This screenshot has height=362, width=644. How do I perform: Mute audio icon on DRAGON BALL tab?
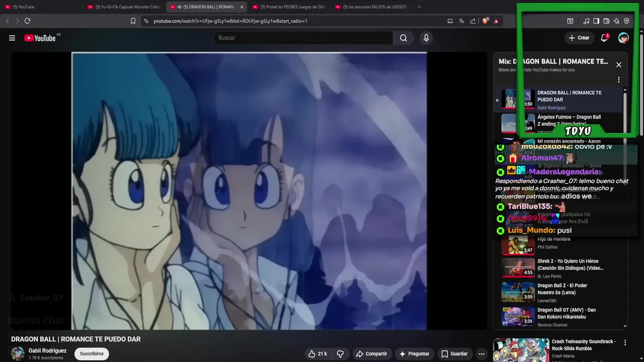click(180, 7)
